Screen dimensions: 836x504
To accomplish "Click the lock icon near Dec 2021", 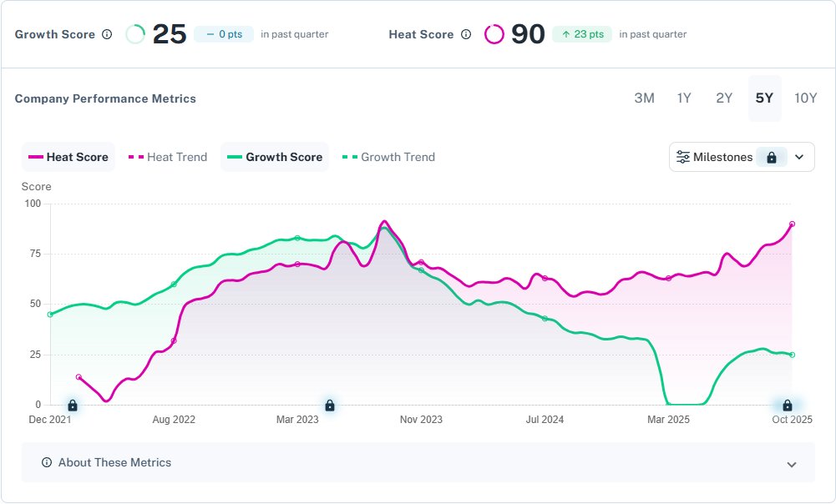I will tap(73, 406).
